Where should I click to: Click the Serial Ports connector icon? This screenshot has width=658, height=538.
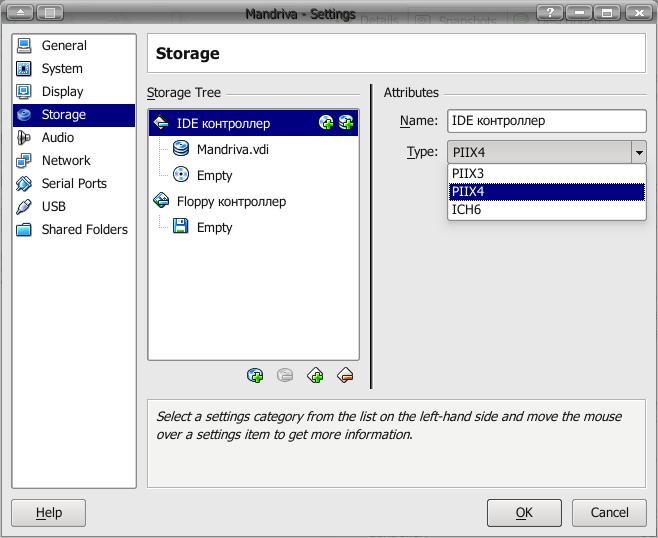click(x=24, y=183)
